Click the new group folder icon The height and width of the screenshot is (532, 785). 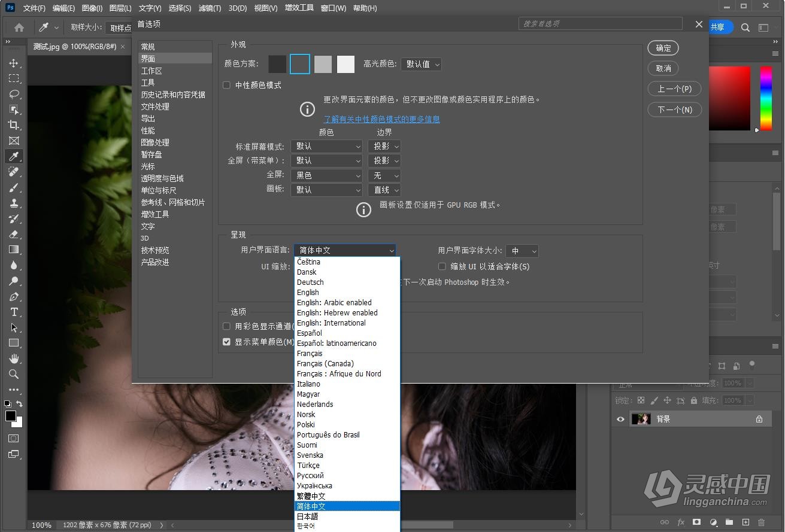(729, 522)
